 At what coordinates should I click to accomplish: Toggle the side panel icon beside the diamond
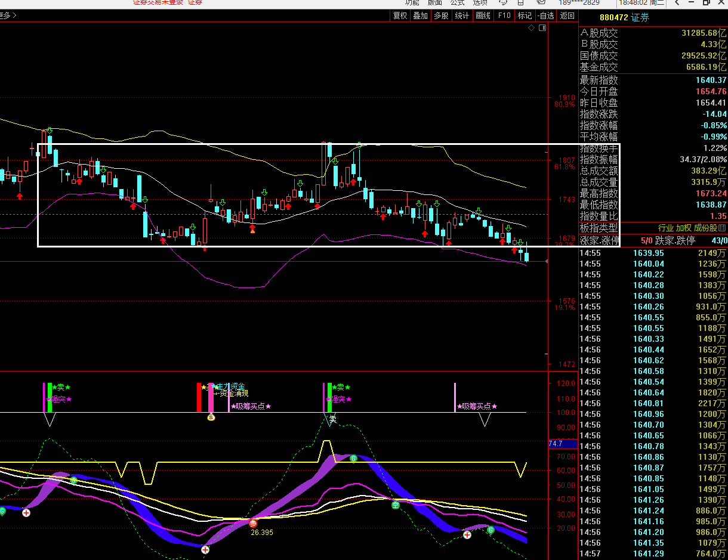click(542, 28)
